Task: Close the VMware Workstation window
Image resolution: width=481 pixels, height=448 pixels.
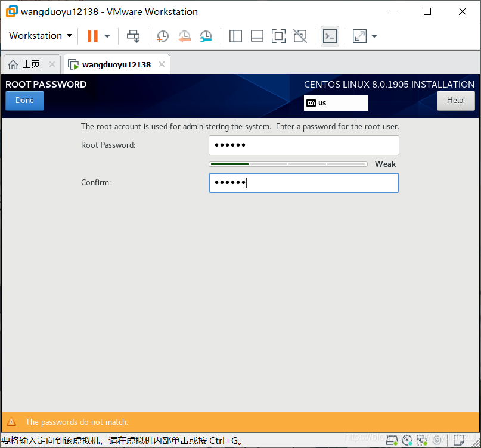Action: click(463, 11)
